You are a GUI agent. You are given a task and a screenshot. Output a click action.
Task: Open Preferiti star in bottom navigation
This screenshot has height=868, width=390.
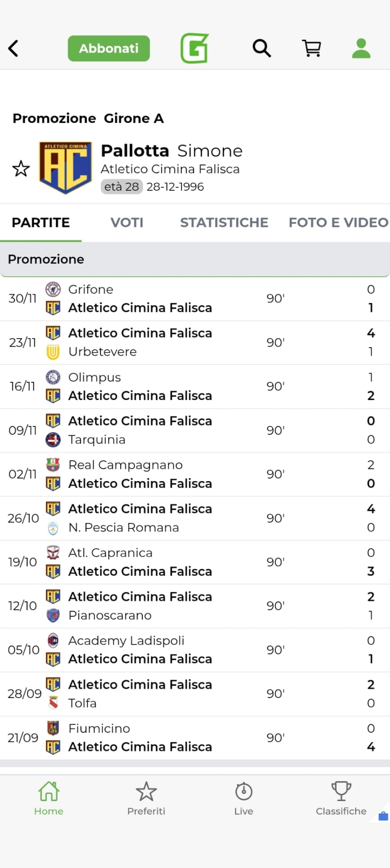(146, 798)
